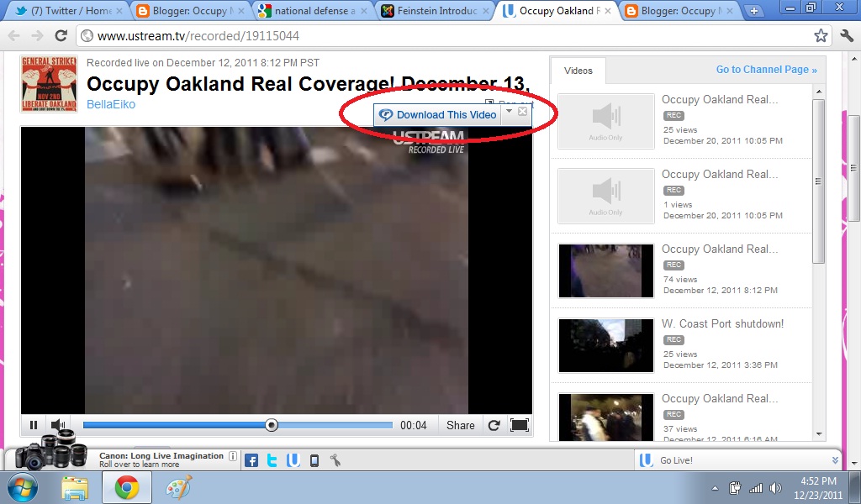Click video list scrollbar up arrow
The width and height of the screenshot is (861, 504).
(x=819, y=92)
